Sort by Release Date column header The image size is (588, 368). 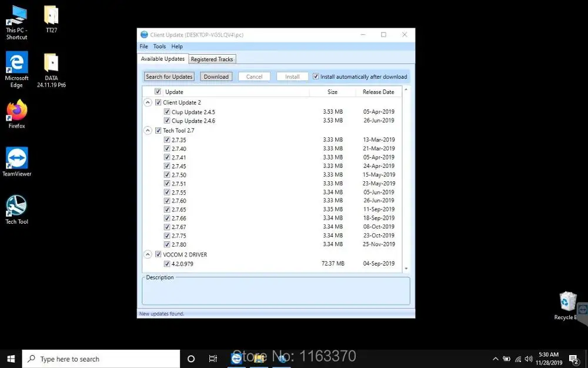(378, 92)
